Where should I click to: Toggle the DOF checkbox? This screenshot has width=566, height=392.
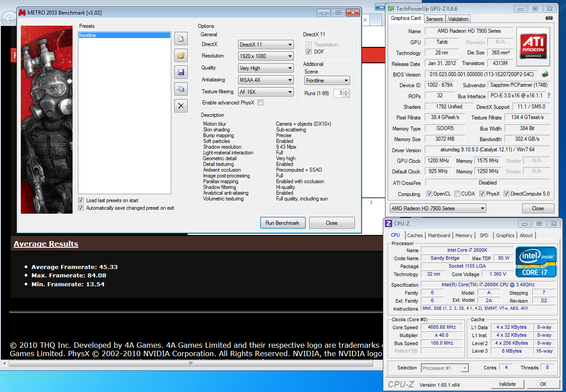pos(309,52)
